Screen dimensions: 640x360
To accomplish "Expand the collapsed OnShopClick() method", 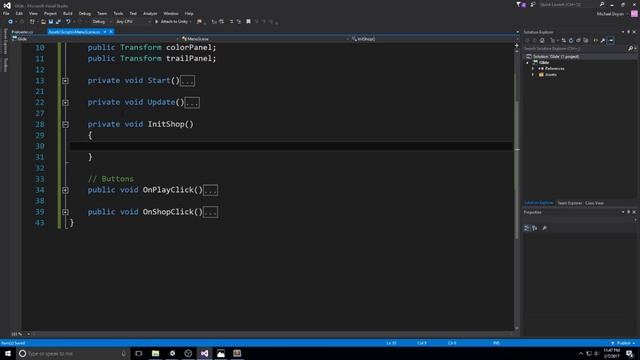I will tap(65, 212).
